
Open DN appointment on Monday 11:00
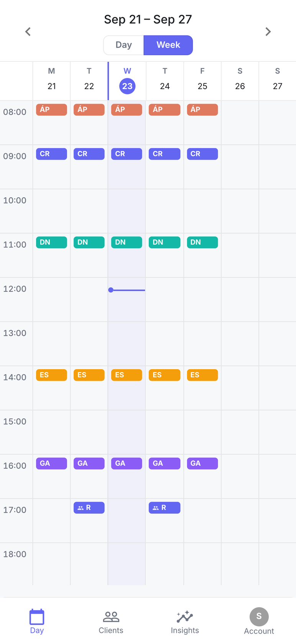tap(51, 242)
